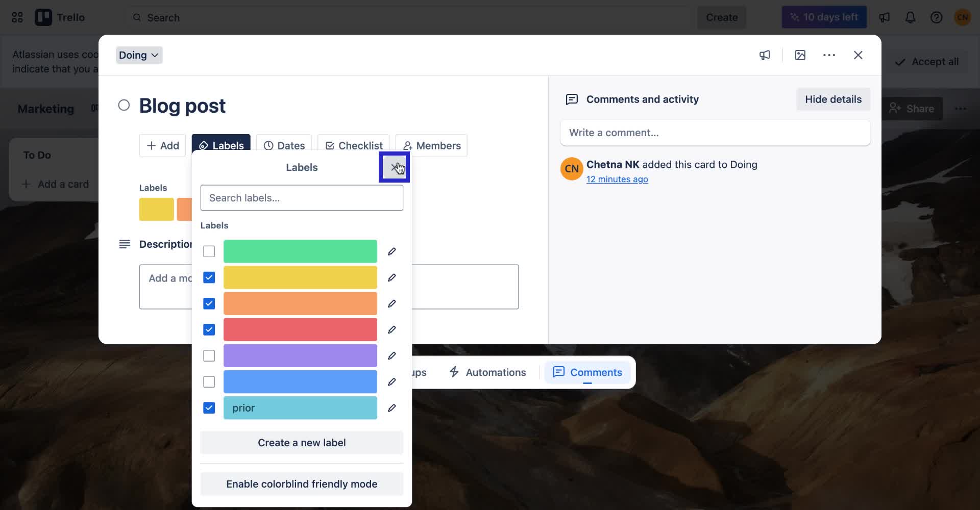Select the purple label color swatch

tap(300, 355)
